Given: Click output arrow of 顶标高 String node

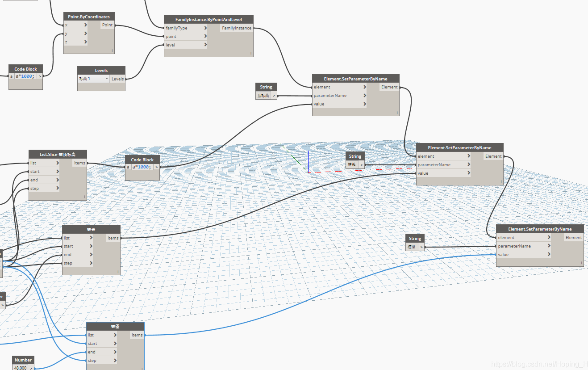Looking at the screenshot, I should [274, 96].
